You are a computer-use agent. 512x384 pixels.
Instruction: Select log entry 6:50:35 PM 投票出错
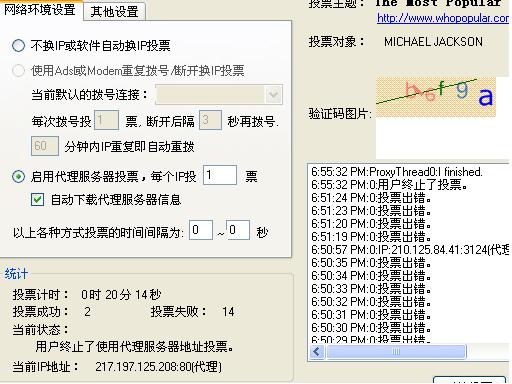click(x=371, y=263)
